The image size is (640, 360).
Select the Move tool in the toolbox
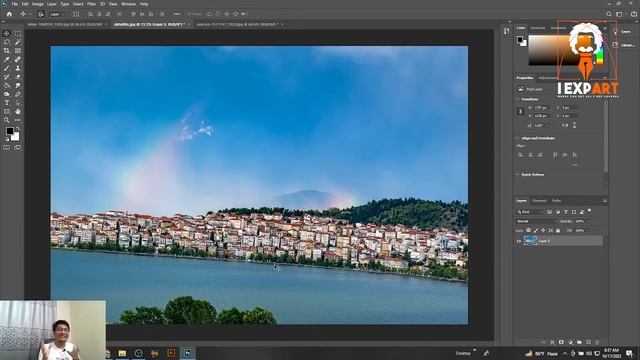tap(7, 33)
